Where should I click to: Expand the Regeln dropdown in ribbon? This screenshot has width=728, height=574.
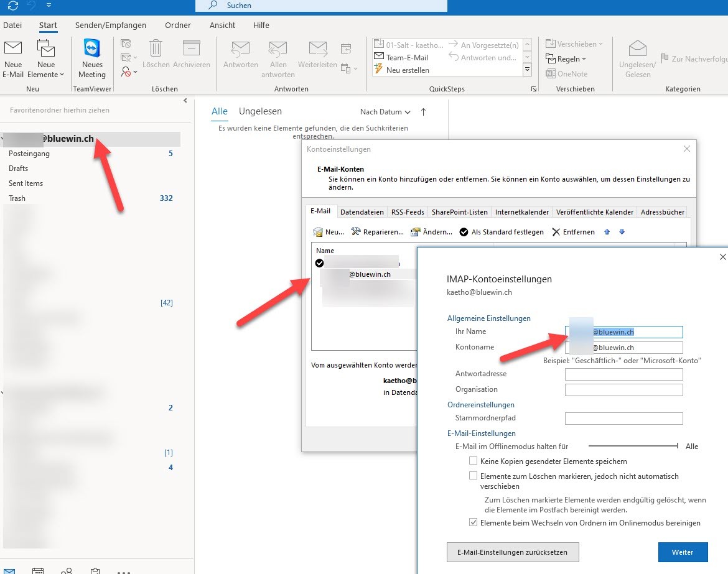[566, 59]
